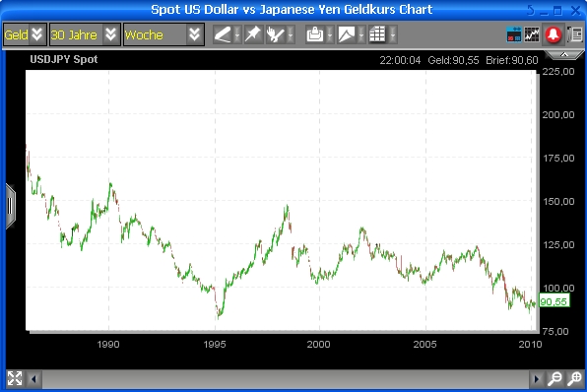Click the 150,00 price axis label
This screenshot has height=392, width=587.
click(x=558, y=202)
